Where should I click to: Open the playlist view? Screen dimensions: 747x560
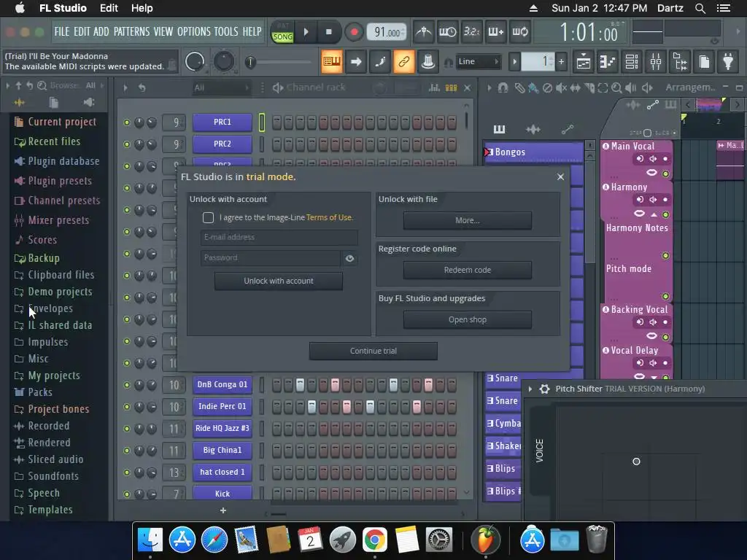coord(584,62)
